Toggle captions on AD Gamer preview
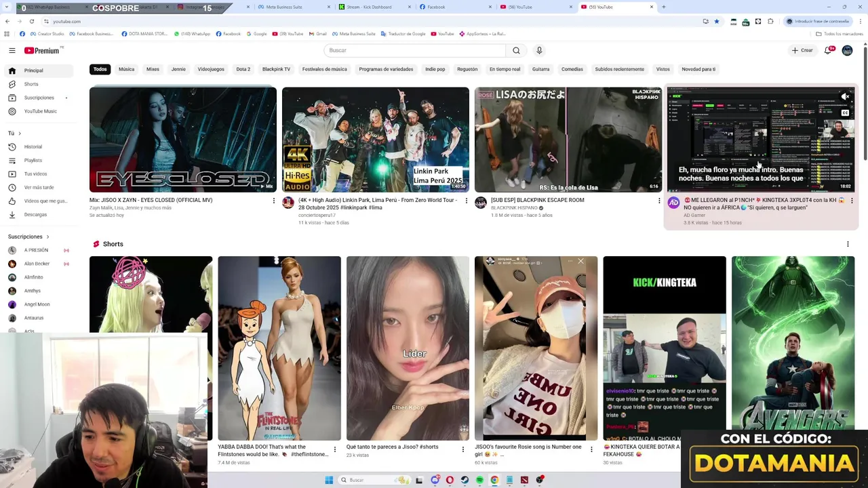Image resolution: width=868 pixels, height=488 pixels. 845,113
